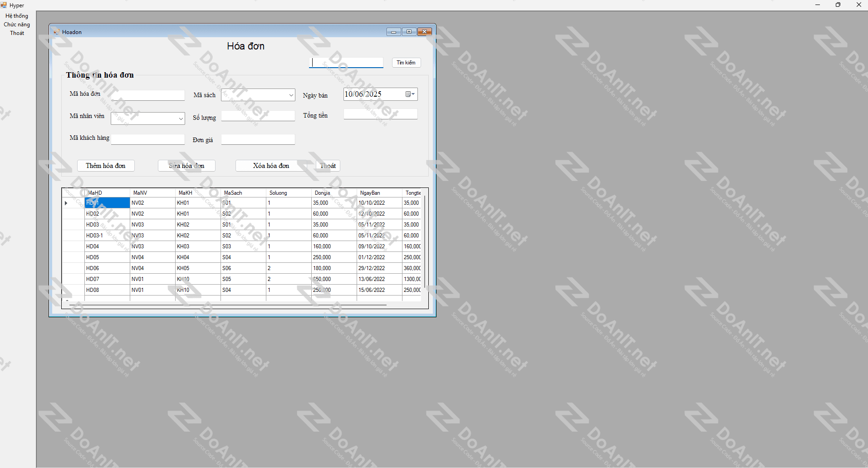868x468 pixels.
Task: Click the Sửa hóa đơn button
Action: click(x=186, y=166)
